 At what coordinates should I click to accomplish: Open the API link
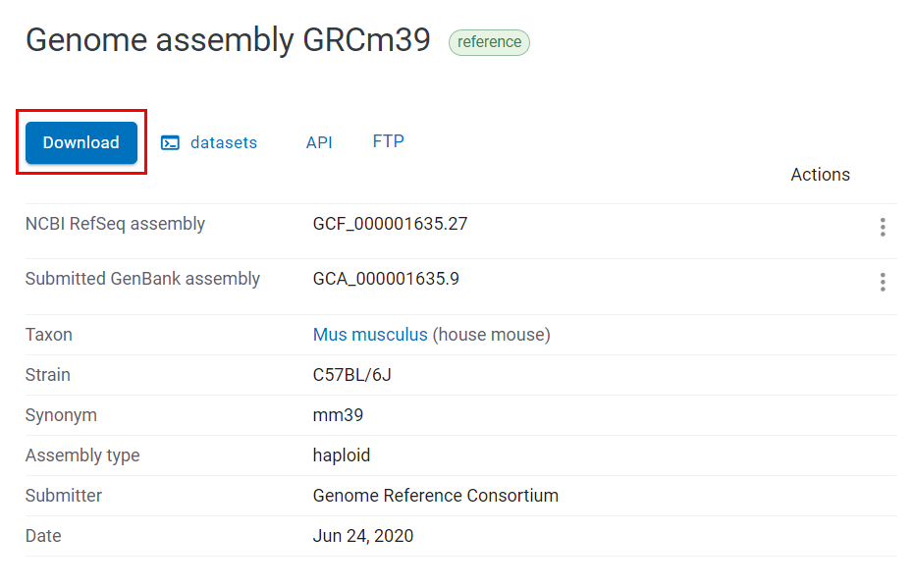point(319,141)
